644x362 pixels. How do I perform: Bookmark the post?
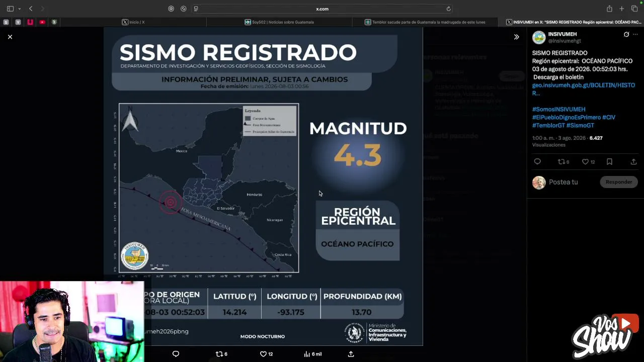tap(609, 161)
